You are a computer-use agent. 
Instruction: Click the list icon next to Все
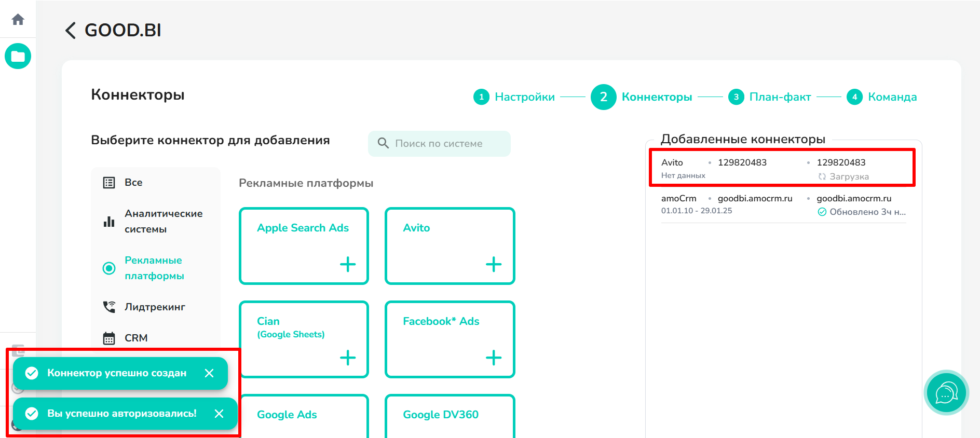click(109, 183)
